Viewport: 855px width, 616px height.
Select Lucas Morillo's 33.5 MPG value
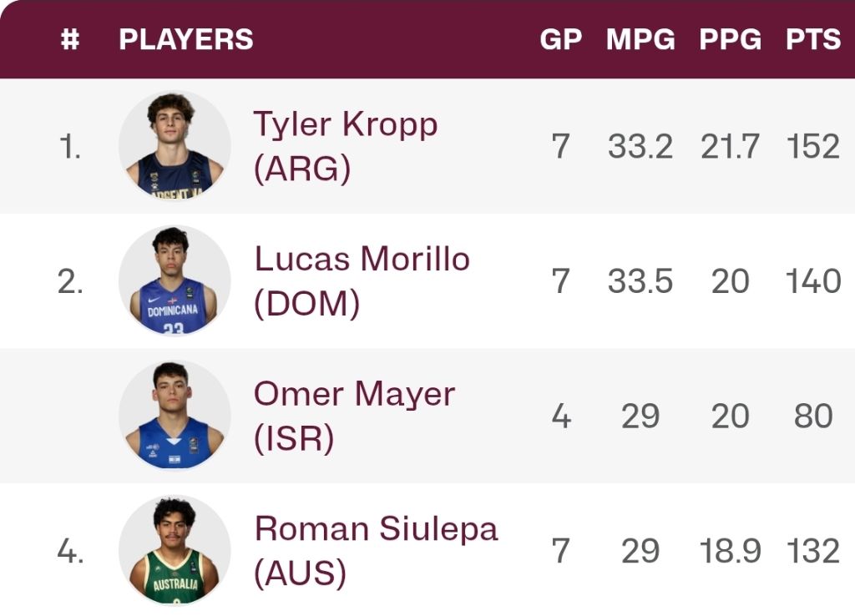point(640,281)
